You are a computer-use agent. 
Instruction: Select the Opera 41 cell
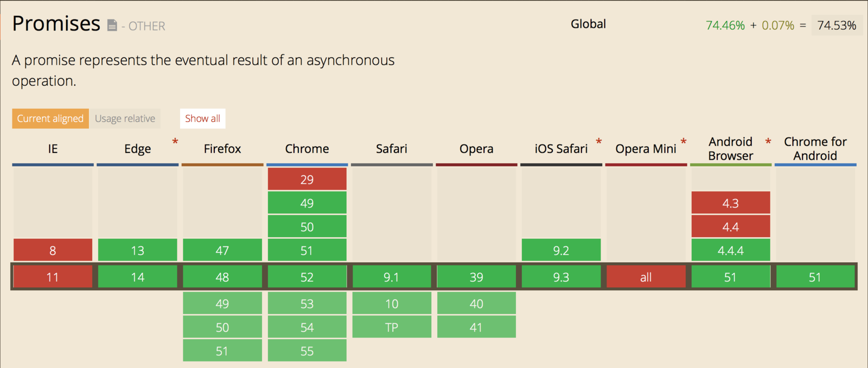point(476,327)
